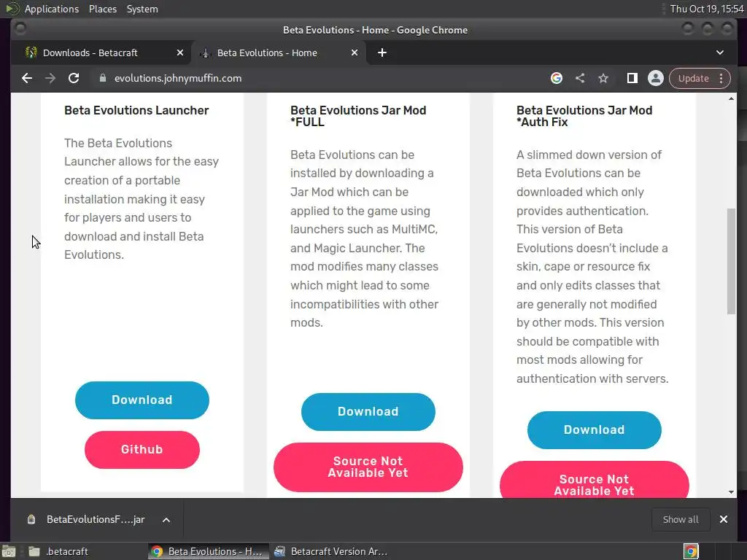Expand options for BetaEvolutions jar download
The image size is (747, 560).
click(166, 519)
